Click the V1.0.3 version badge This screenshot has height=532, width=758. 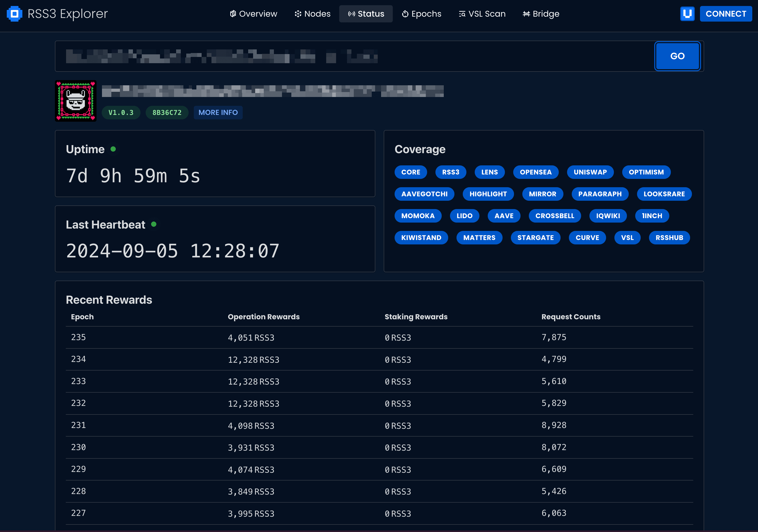pyautogui.click(x=121, y=113)
